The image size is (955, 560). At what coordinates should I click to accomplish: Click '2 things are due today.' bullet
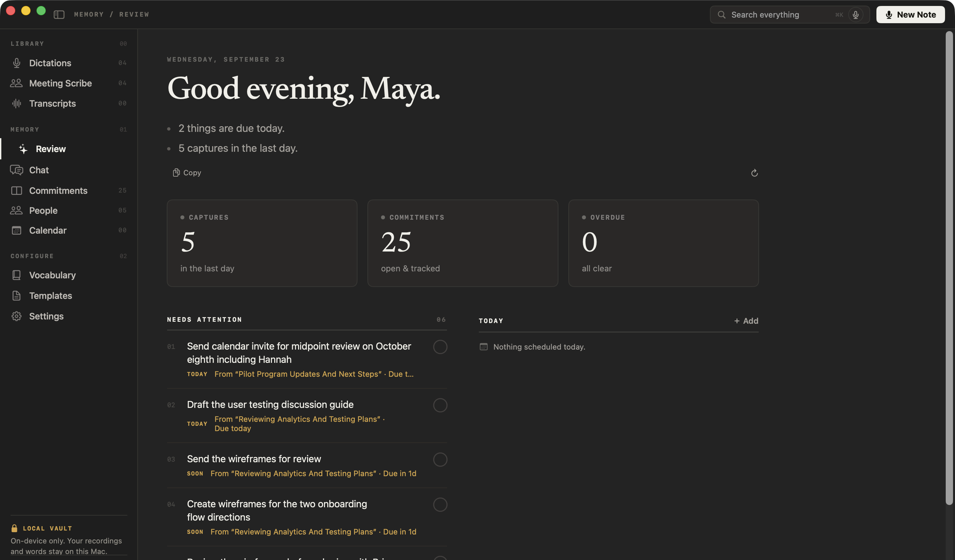[x=231, y=128]
